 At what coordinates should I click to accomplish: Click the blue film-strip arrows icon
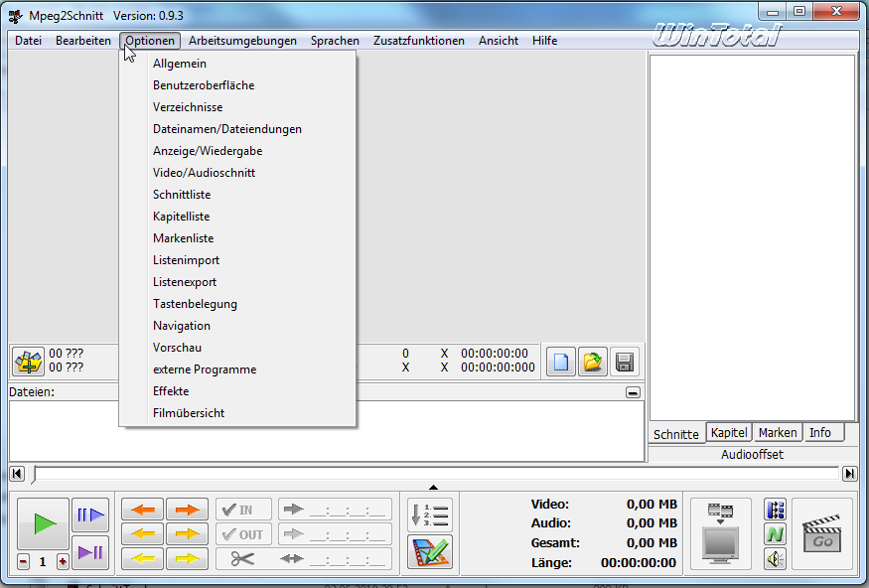[776, 509]
